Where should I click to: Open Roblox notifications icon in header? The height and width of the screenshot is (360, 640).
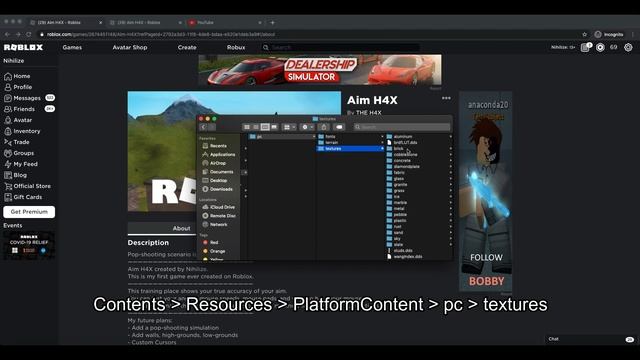pyautogui.click(x=585, y=47)
